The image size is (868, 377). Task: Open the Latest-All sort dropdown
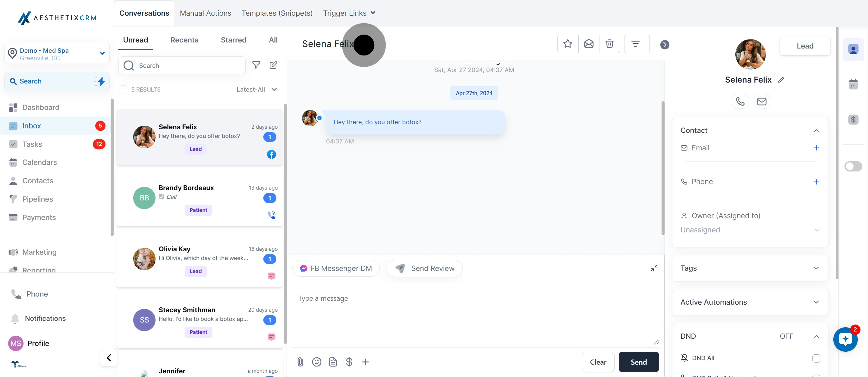click(256, 89)
